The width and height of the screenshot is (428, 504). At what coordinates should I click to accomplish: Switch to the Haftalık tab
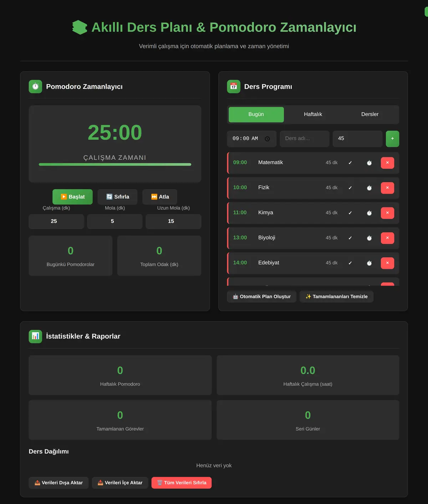[313, 114]
